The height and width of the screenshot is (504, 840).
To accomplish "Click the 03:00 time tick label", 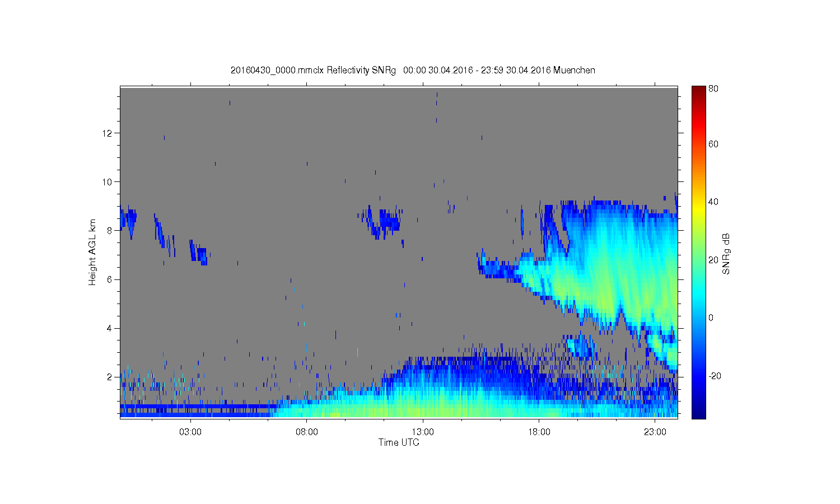I will click(x=190, y=432).
